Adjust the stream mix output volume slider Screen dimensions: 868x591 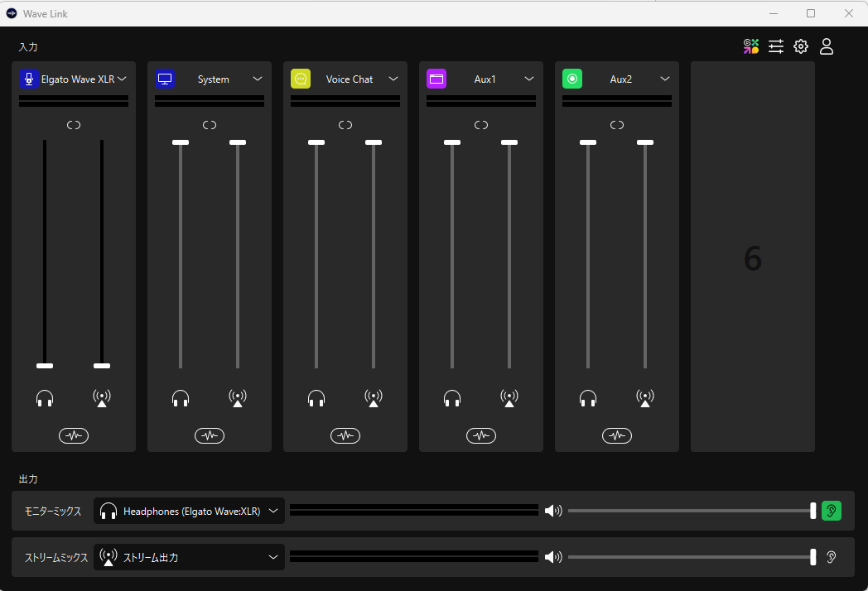[692, 557]
